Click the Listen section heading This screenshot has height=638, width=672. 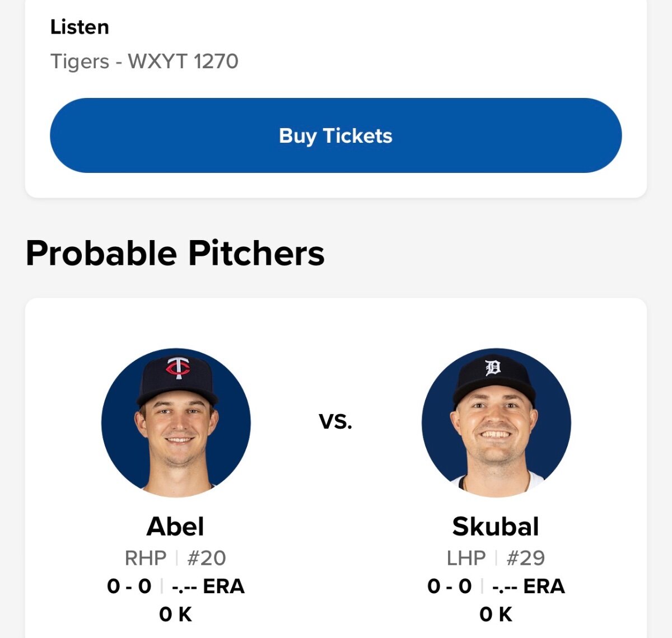point(80,27)
